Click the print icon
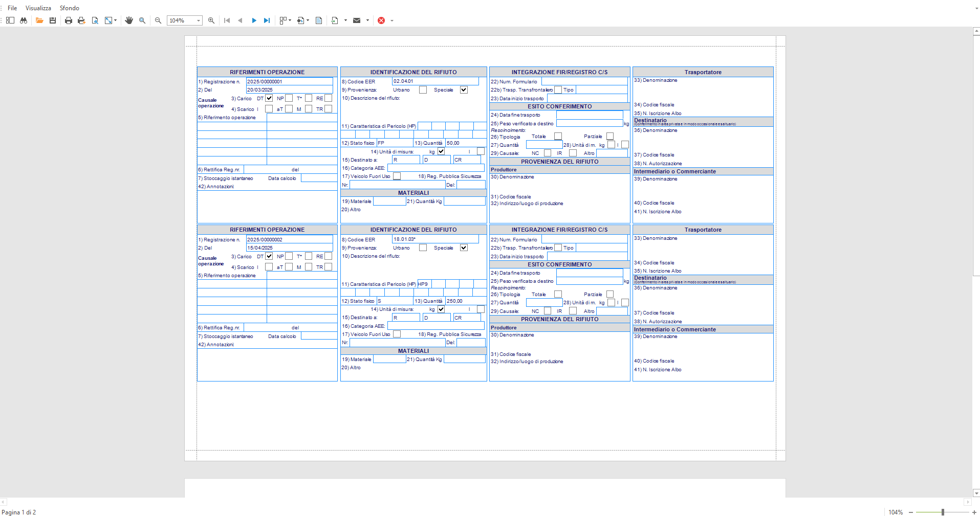The height and width of the screenshot is (516, 980). coord(69,20)
